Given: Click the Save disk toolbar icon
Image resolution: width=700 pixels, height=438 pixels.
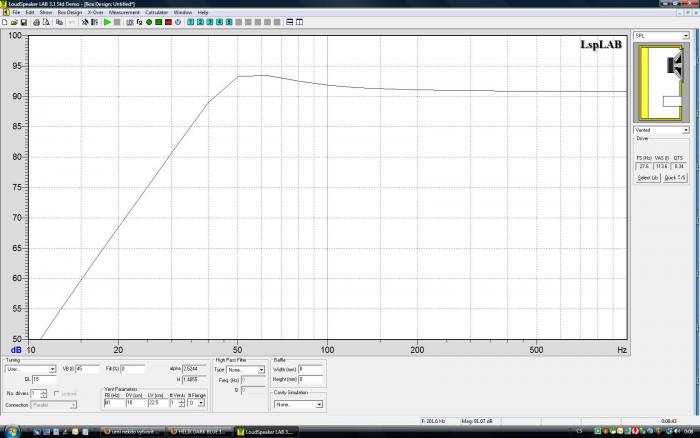Looking at the screenshot, I should [23, 22].
